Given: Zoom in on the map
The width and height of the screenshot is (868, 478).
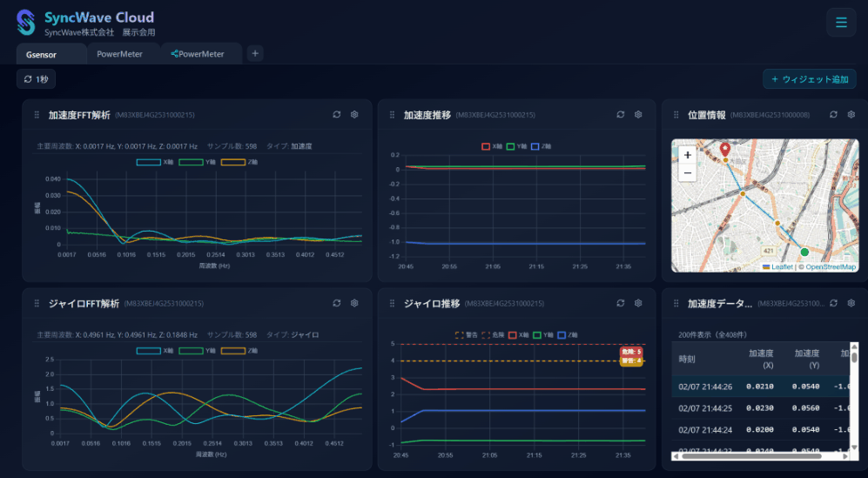Looking at the screenshot, I should point(688,155).
